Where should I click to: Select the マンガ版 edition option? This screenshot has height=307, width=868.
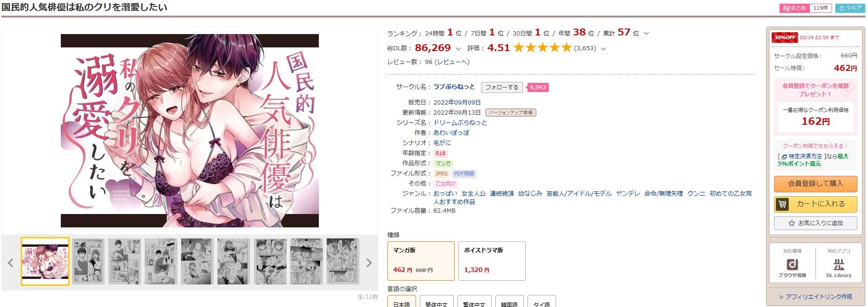[x=421, y=261]
